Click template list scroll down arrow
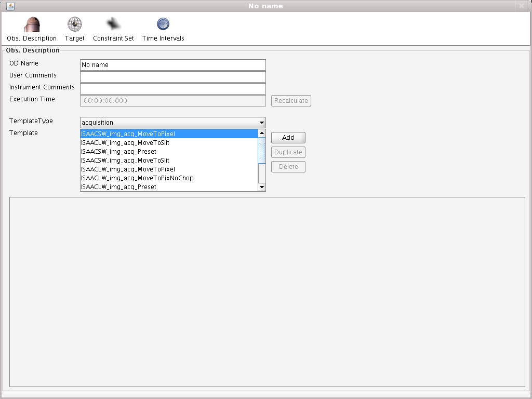Viewport: 532px width, 399px height. click(262, 187)
